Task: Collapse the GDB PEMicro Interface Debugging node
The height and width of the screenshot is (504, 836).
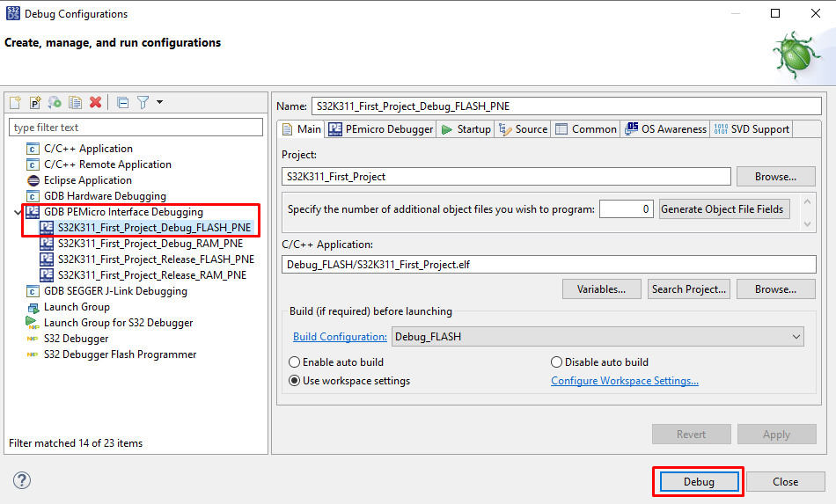Action: click(x=18, y=212)
